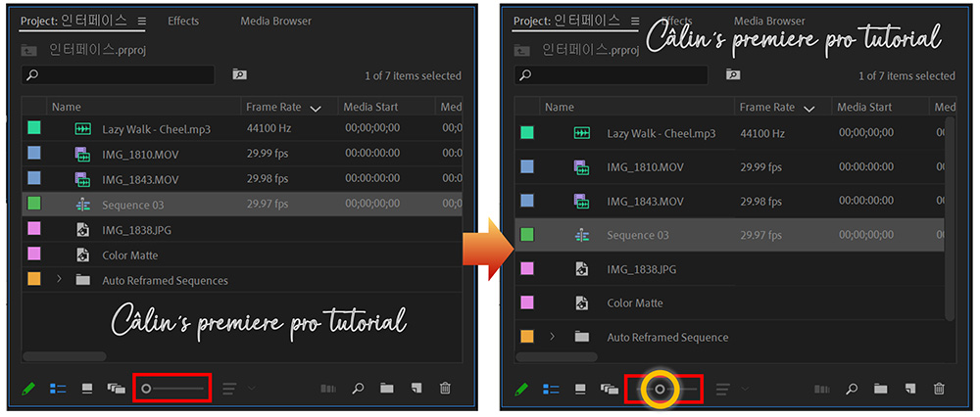Click the Find magnifier icon at bottom of left panel
The image size is (980, 417).
358,389
